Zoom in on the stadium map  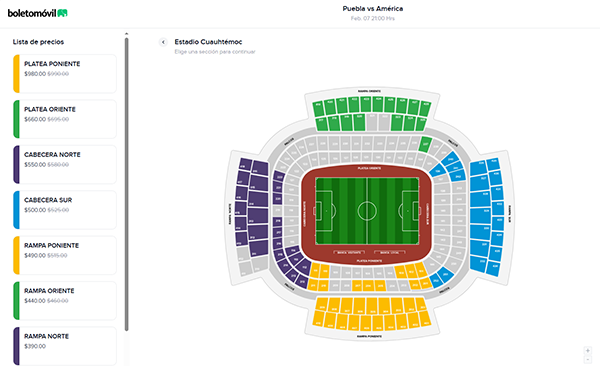click(x=588, y=350)
